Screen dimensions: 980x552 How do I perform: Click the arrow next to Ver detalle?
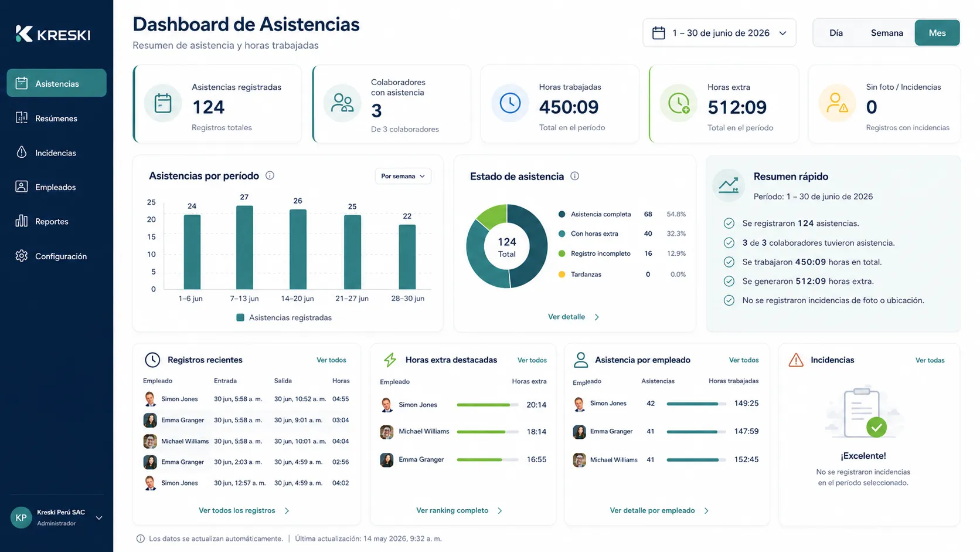pyautogui.click(x=597, y=317)
